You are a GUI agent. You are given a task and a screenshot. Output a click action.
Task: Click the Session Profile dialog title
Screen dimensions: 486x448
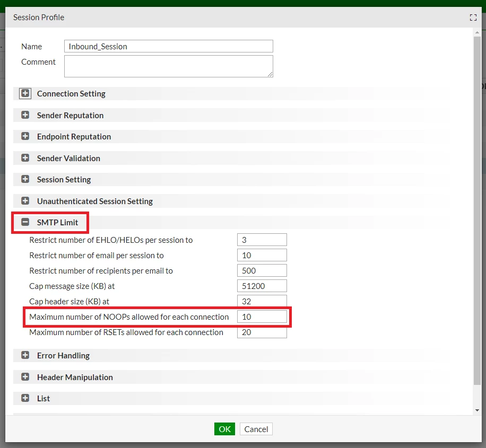(x=39, y=17)
